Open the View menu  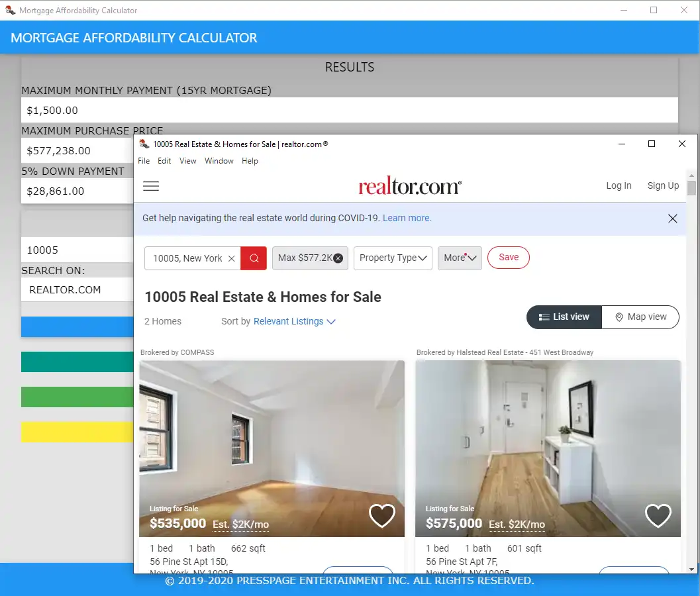coord(188,161)
